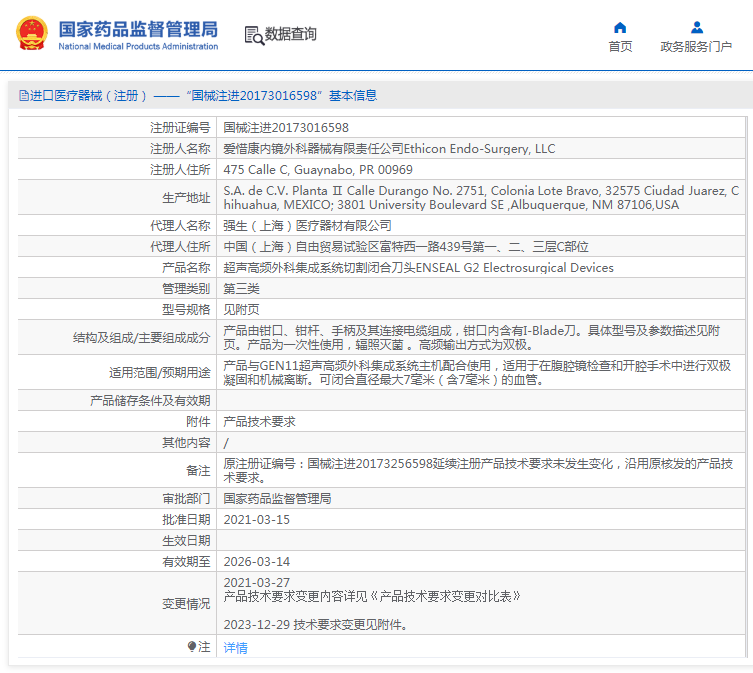Click the 数据查询 label
This screenshot has height=673, width=753.
pos(291,34)
